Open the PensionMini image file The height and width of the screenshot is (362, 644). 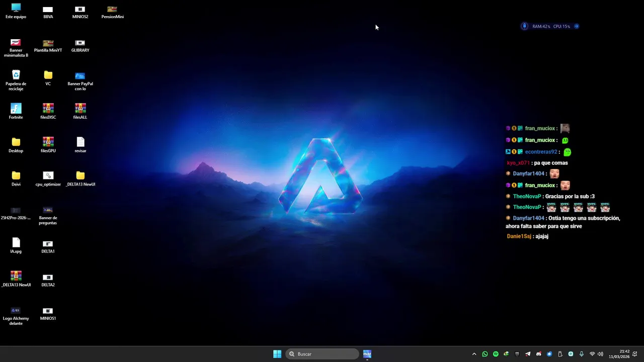point(112,12)
